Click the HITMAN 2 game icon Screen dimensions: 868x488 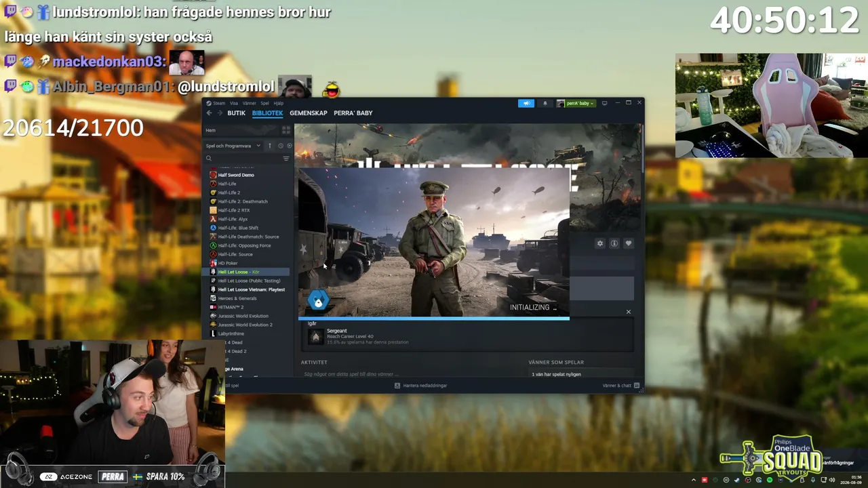tap(213, 307)
